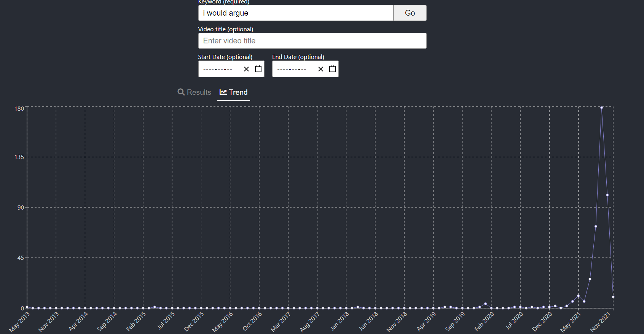Click the peak data point at 180
644x334 pixels.
coord(601,108)
